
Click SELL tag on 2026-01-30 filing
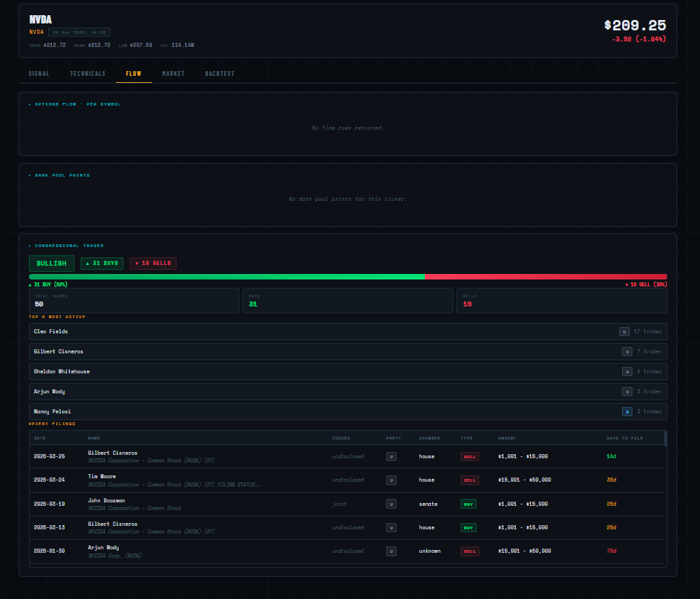(470, 551)
